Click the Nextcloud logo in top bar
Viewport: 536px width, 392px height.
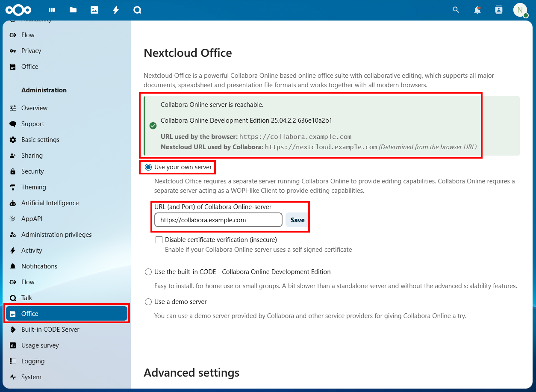(18, 10)
